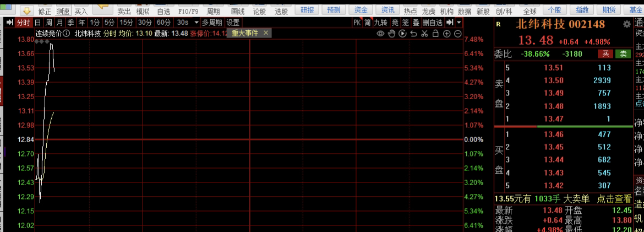
Task: Select the 60分 period tab
Action: point(163,23)
